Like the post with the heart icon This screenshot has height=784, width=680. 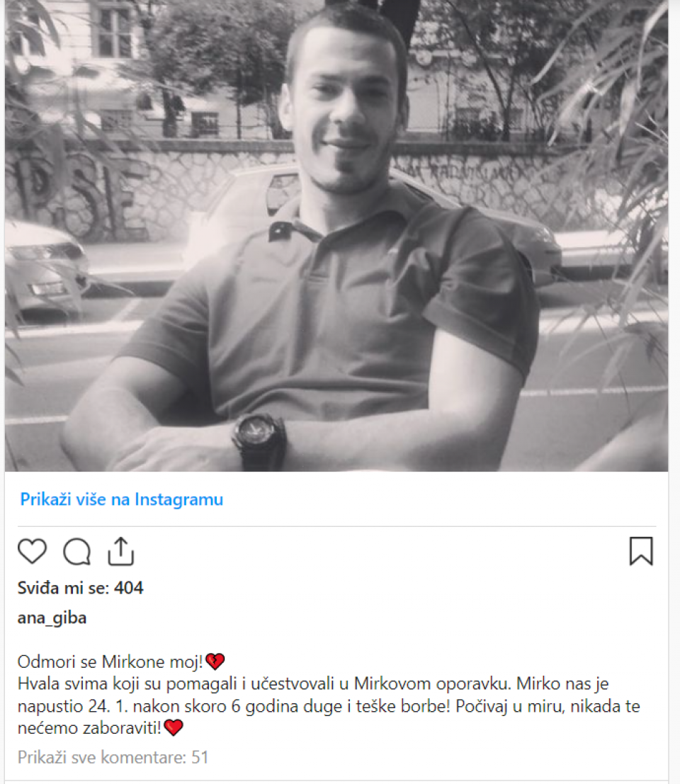(x=32, y=551)
